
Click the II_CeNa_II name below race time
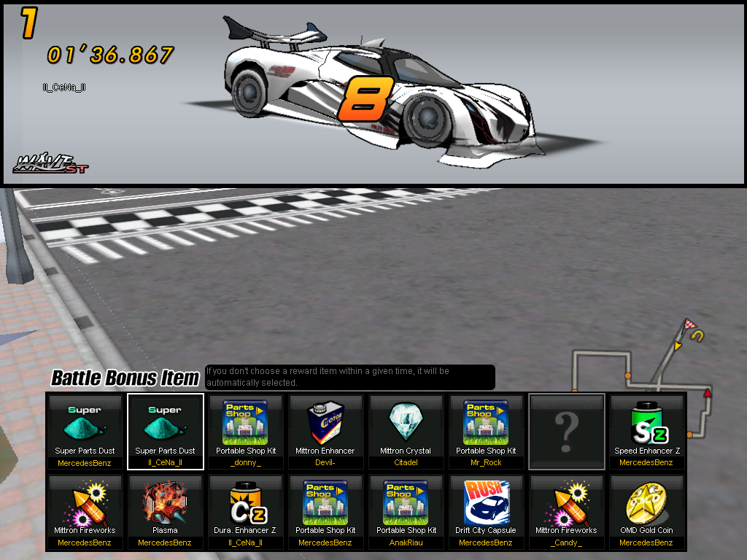tap(64, 87)
